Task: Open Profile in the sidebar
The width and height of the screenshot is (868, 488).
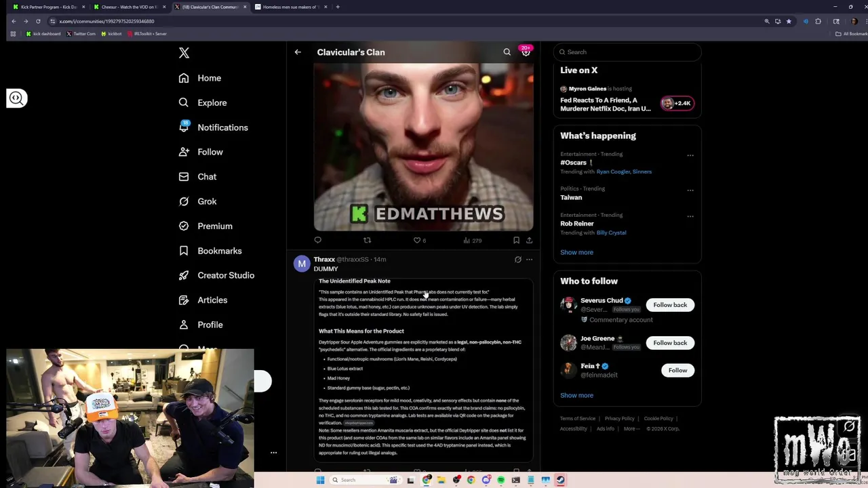Action: (x=201, y=325)
